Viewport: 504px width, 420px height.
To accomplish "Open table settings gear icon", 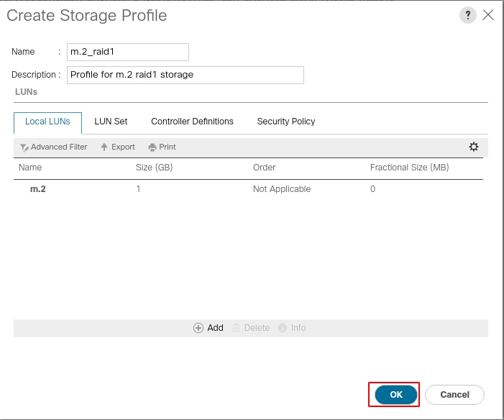I will [x=474, y=147].
